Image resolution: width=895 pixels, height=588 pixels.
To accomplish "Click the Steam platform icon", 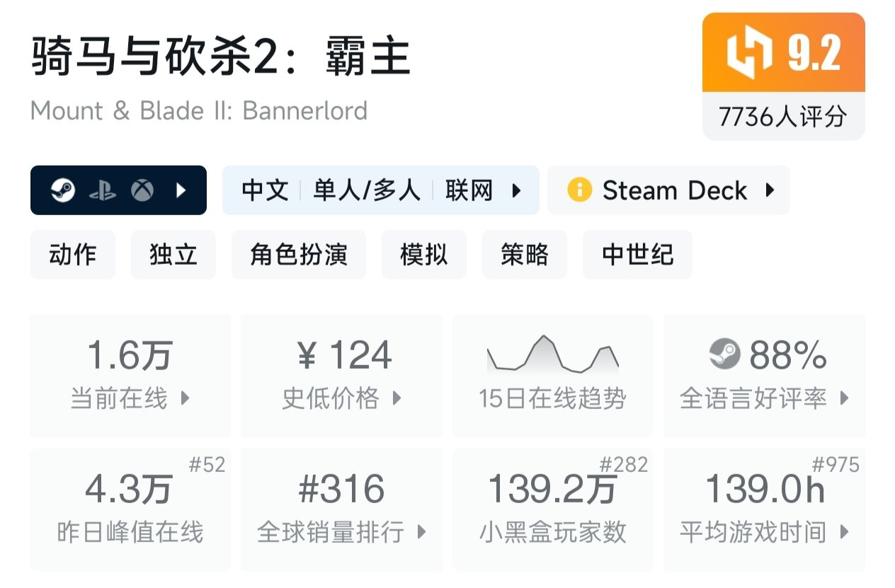I will (x=65, y=190).
